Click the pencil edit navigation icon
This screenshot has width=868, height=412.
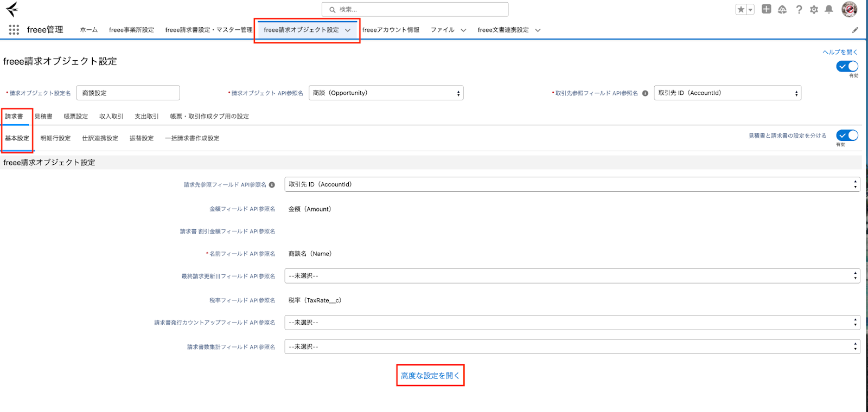(x=855, y=30)
